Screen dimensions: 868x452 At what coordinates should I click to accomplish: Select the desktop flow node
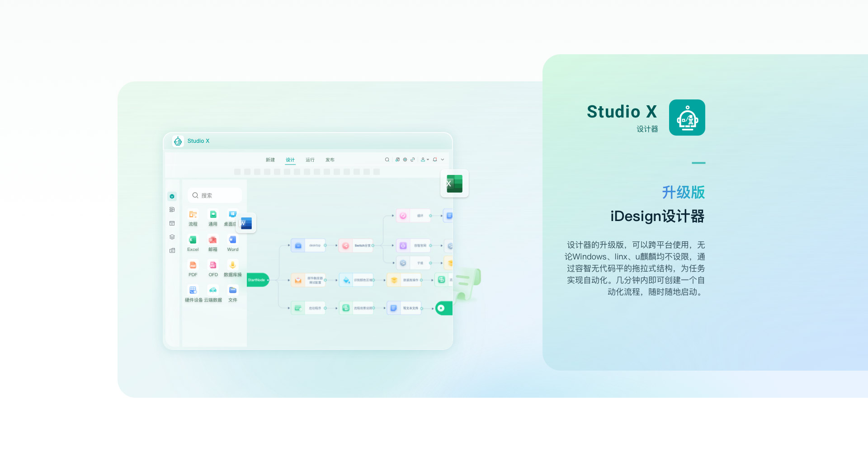coord(308,245)
